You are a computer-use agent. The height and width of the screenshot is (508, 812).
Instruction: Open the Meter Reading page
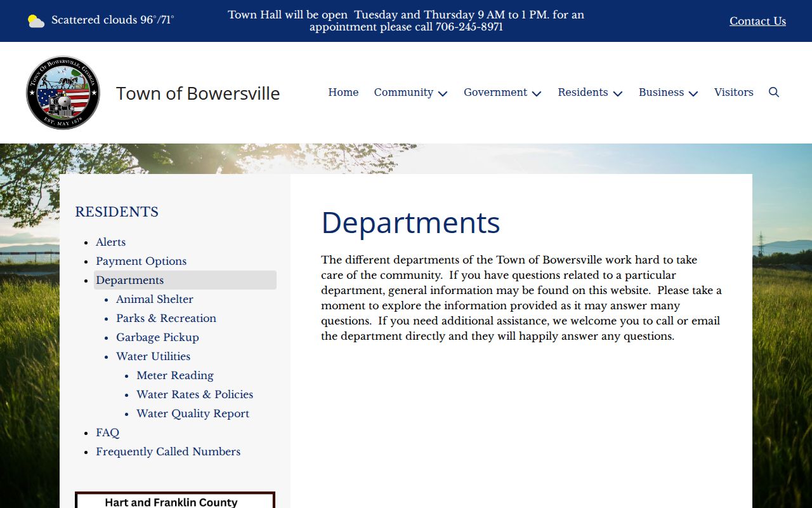coord(175,375)
